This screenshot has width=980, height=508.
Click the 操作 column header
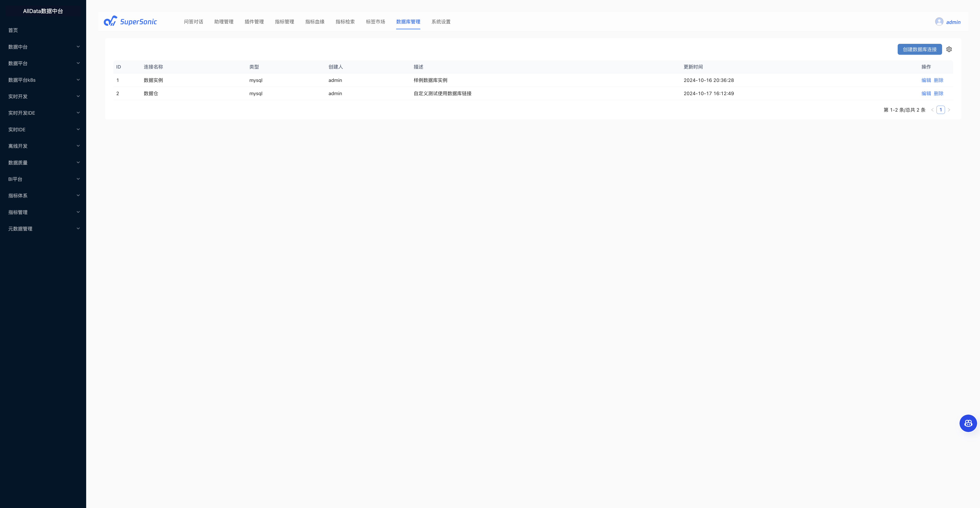(926, 67)
